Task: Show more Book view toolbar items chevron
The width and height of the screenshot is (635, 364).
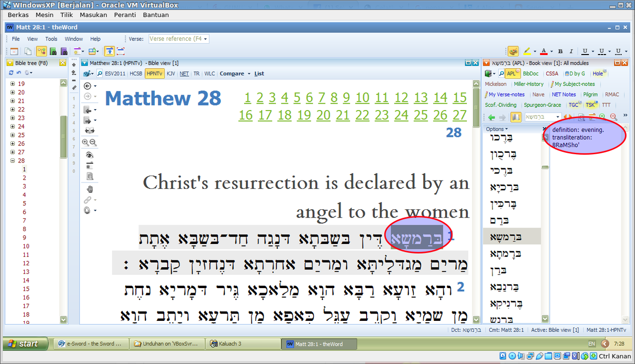Action: coord(625,115)
